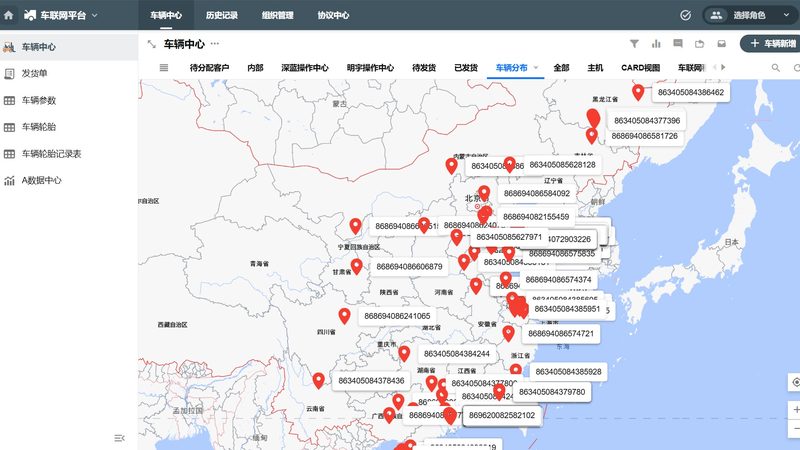Click the share icon in toolbar
This screenshot has width=800, height=450.
click(x=699, y=44)
